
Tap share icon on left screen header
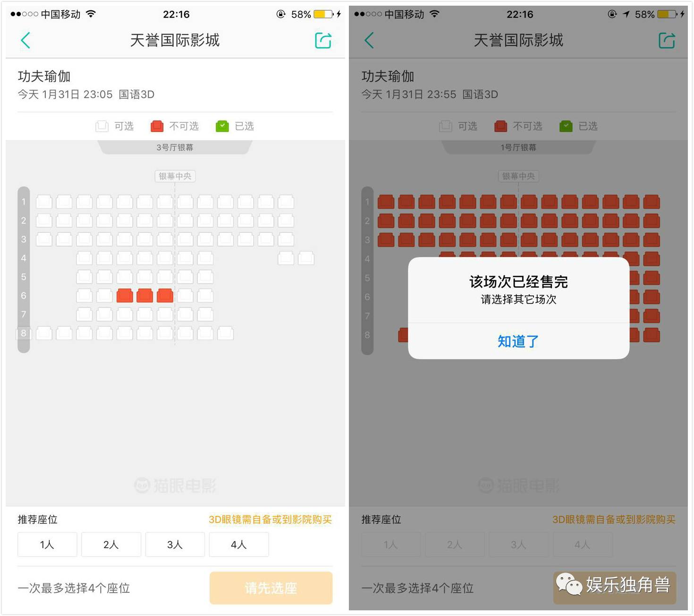(323, 40)
